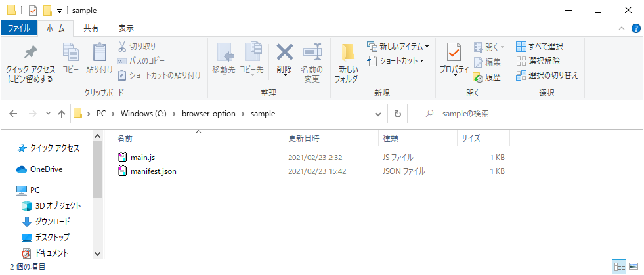Click Windows (C:) in breadcrumb
This screenshot has width=644, height=275.
pyautogui.click(x=143, y=114)
